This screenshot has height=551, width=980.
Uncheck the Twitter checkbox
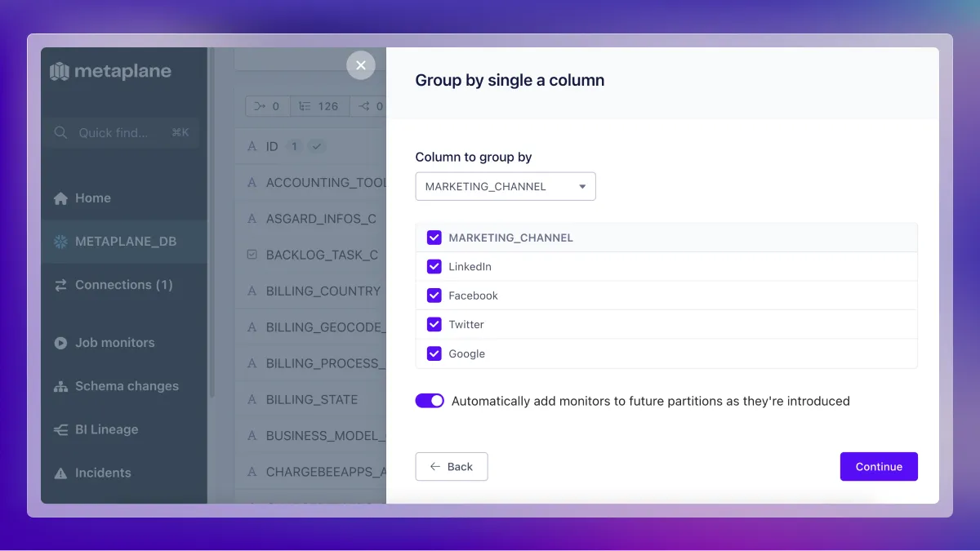434,324
